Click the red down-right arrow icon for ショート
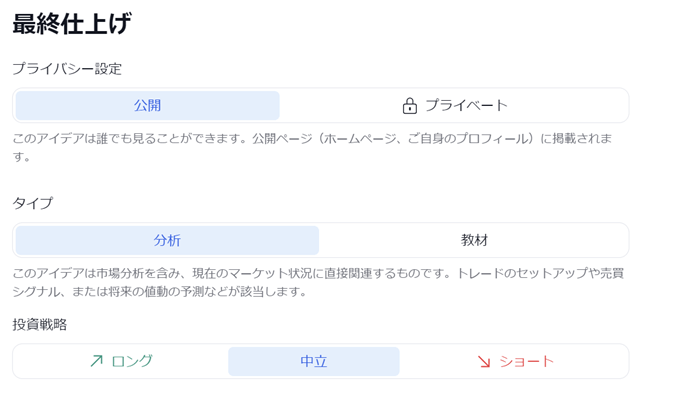Image resolution: width=680 pixels, height=401 pixels. (484, 362)
